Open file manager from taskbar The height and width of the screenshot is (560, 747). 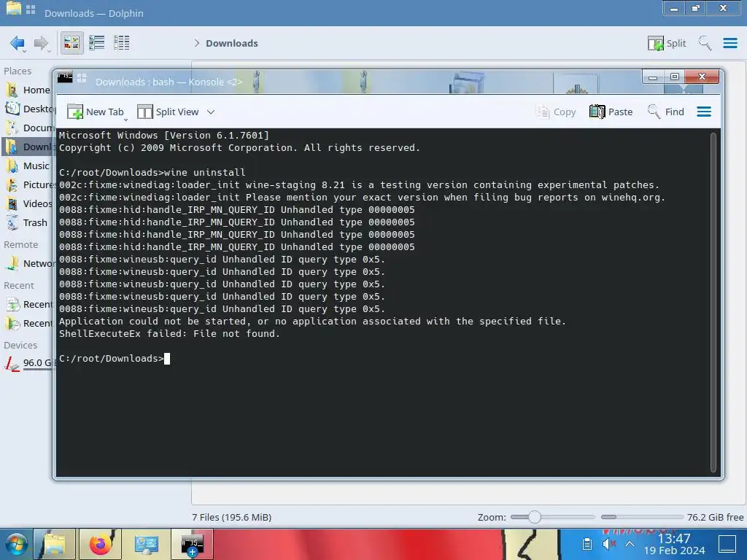pyautogui.click(x=54, y=544)
